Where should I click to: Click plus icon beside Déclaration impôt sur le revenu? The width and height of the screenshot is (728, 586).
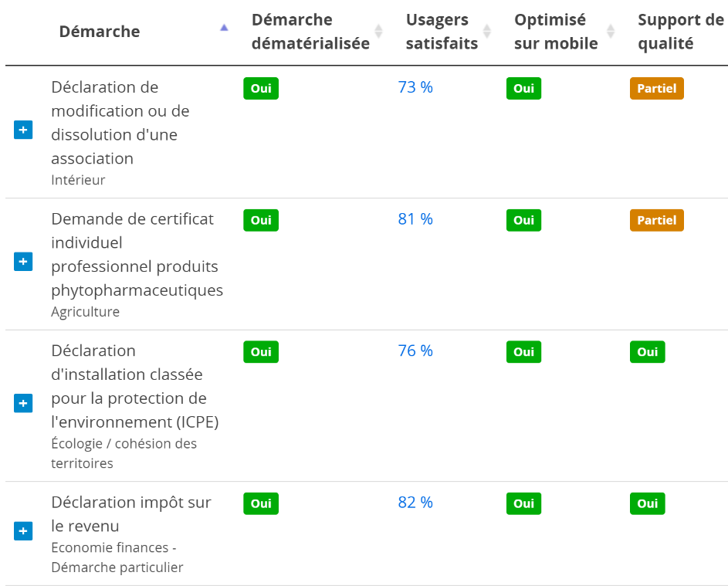[x=23, y=531]
